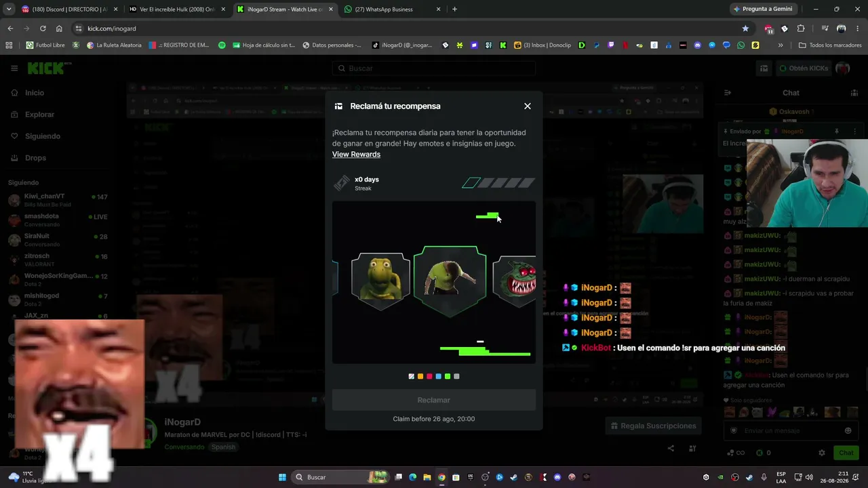Click the orange rarity color square

(x=420, y=376)
